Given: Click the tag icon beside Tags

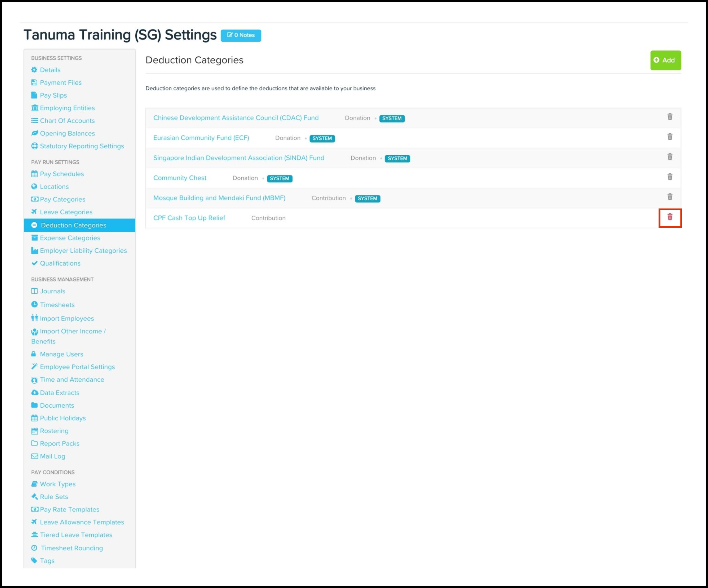Looking at the screenshot, I should (x=34, y=560).
